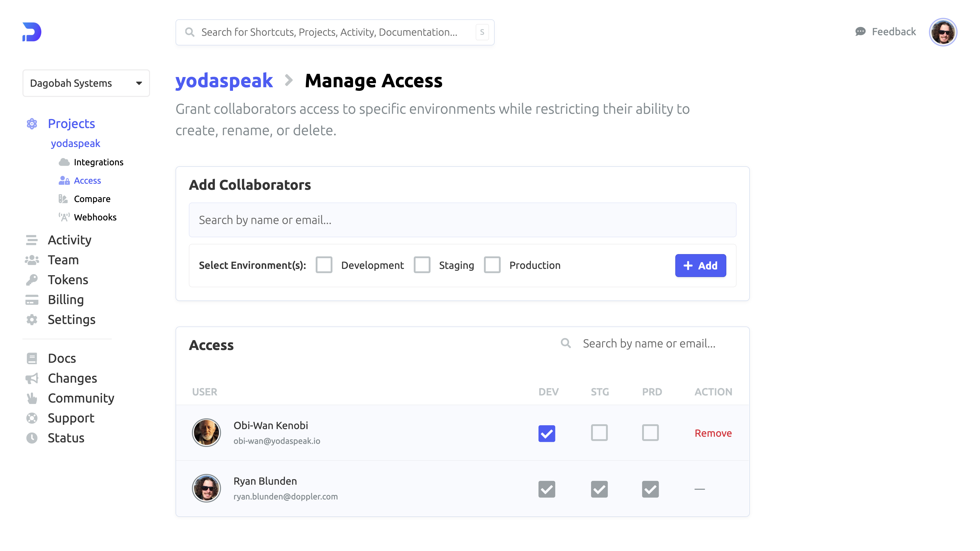
Task: Click the Doppler logo icon
Action: tap(32, 32)
